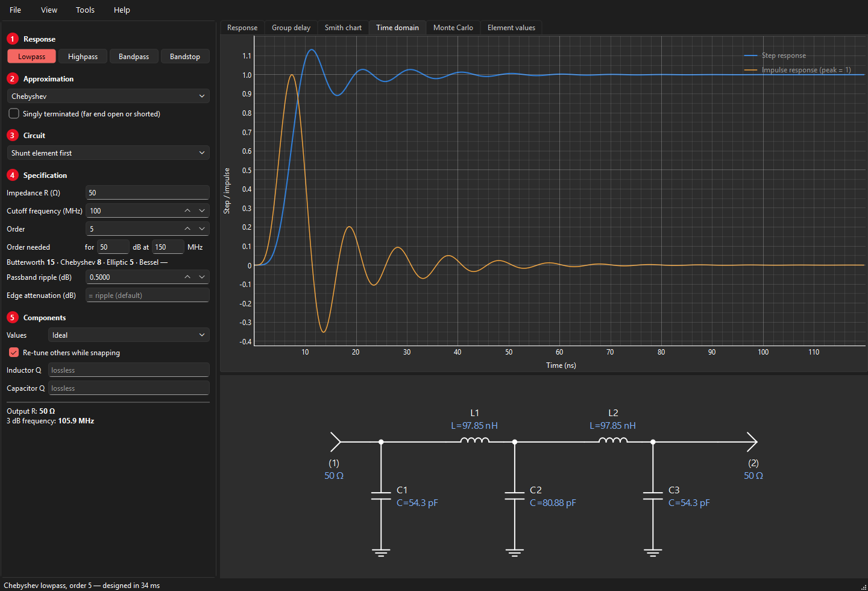Click into the Capacitor Q field
This screenshot has height=591, width=868.
(129, 388)
